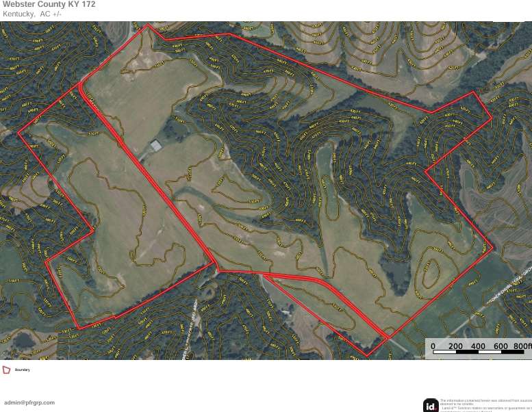Click the Land id logo icon
The width and height of the screenshot is (532, 412).
click(x=431, y=406)
